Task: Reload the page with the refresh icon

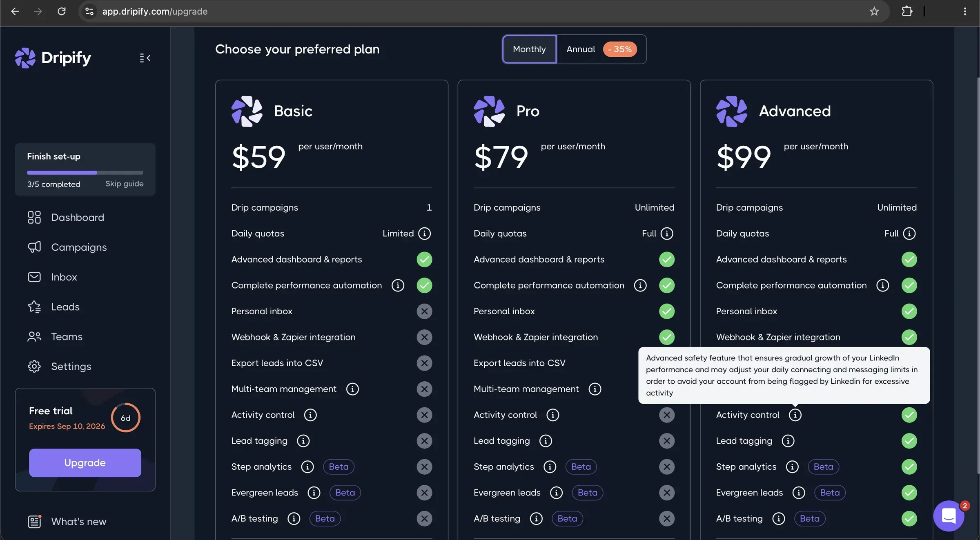Action: 62,11
